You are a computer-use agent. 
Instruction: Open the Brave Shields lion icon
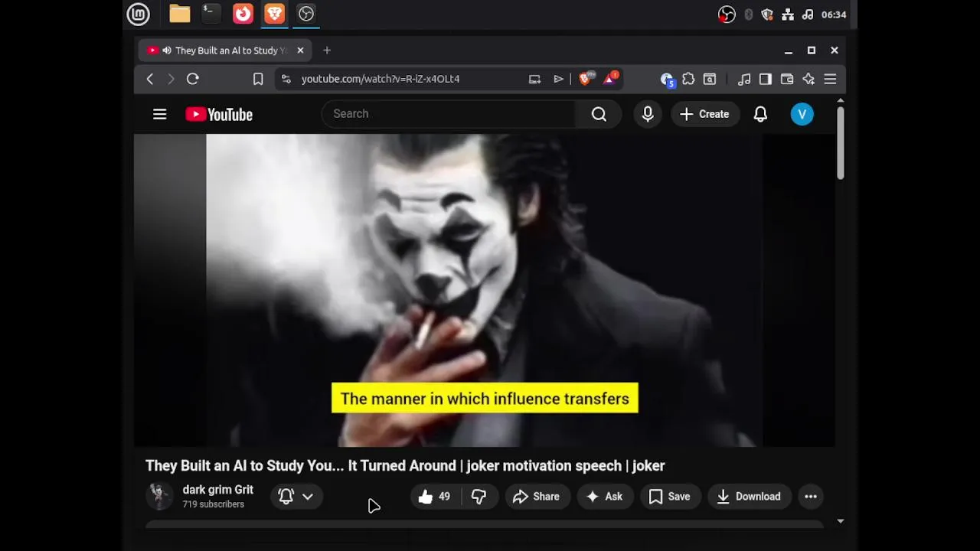coord(586,78)
